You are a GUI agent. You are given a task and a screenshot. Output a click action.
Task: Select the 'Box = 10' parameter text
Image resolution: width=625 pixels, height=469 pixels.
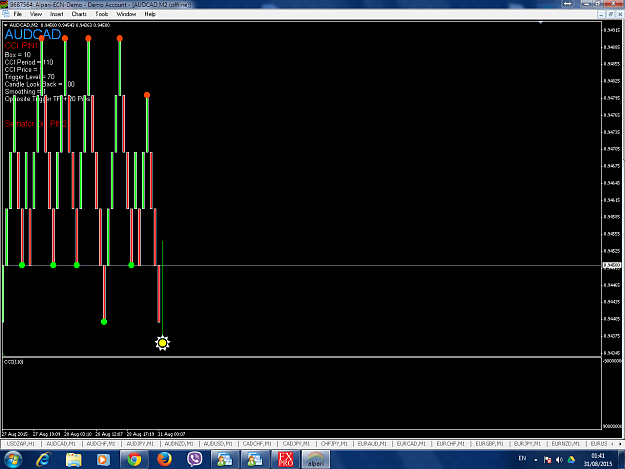18,55
